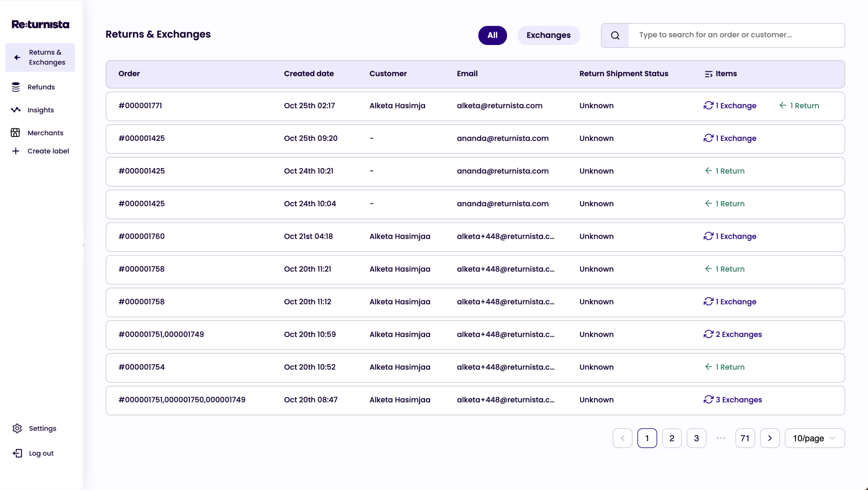This screenshot has height=490, width=868.
Task: Open Settings using the gear icon
Action: coord(17,428)
